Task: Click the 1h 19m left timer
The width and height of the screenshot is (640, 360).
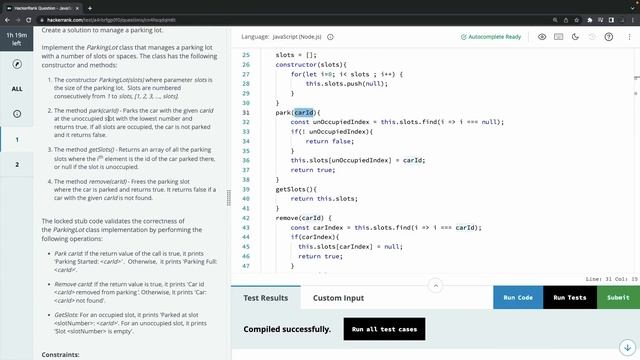Action: click(17, 39)
